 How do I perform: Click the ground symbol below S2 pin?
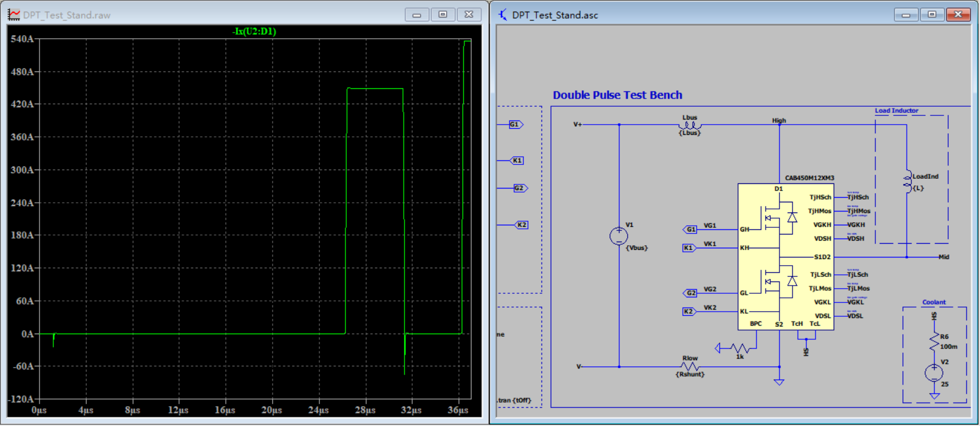point(779,382)
